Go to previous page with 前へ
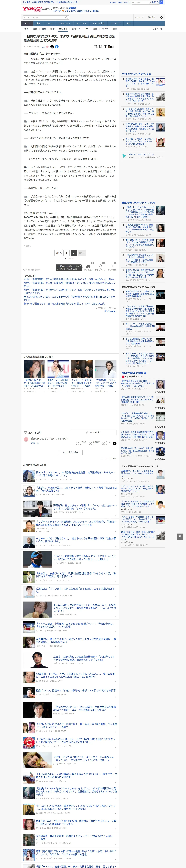The image size is (186, 868). pyautogui.click(x=58, y=253)
